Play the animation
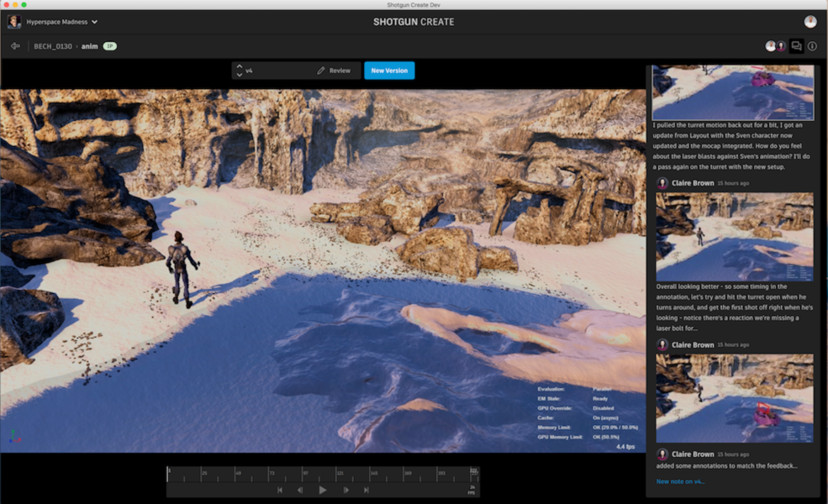Image resolution: width=828 pixels, height=504 pixels. (322, 490)
